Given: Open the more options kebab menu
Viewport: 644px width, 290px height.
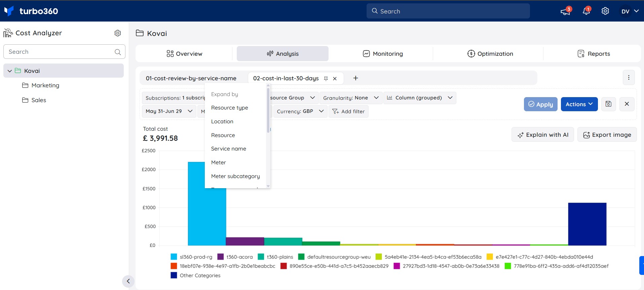Looking at the screenshot, I should [x=629, y=77].
